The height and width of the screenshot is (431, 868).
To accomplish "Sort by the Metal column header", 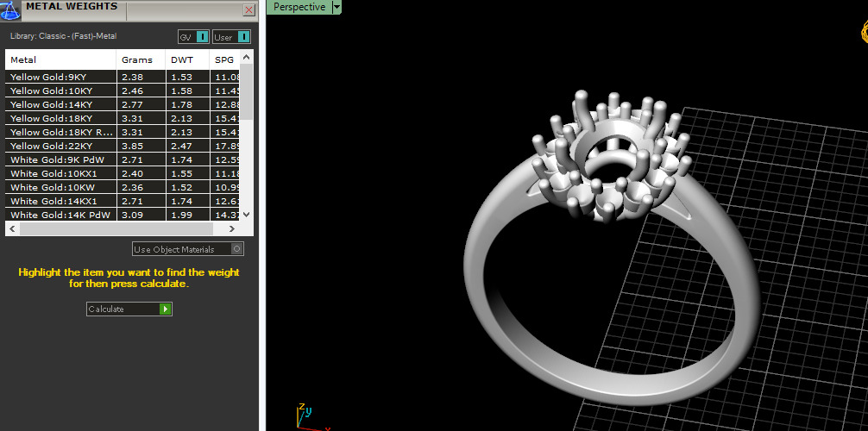I will coord(61,59).
